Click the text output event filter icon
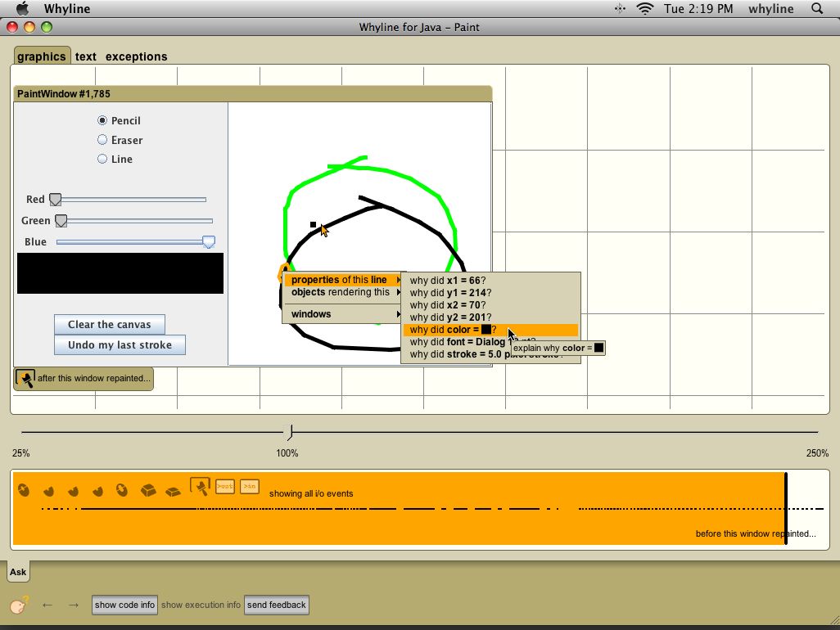Image resolution: width=840 pixels, height=630 pixels. coord(224,487)
